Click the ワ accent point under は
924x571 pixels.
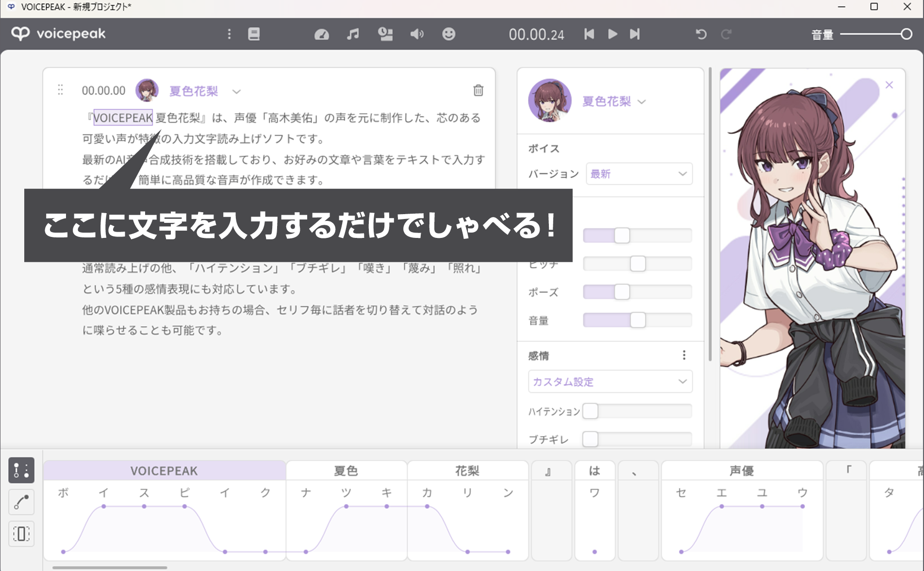pyautogui.click(x=595, y=552)
